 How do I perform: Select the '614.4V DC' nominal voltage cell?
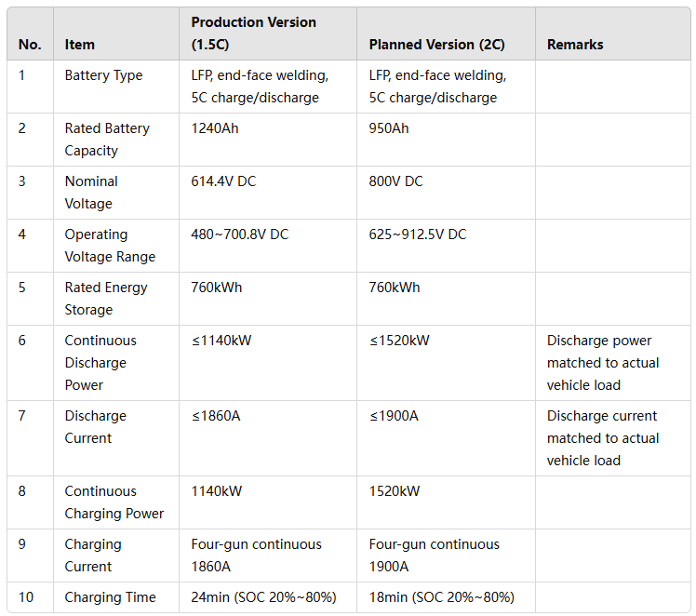pos(268,193)
